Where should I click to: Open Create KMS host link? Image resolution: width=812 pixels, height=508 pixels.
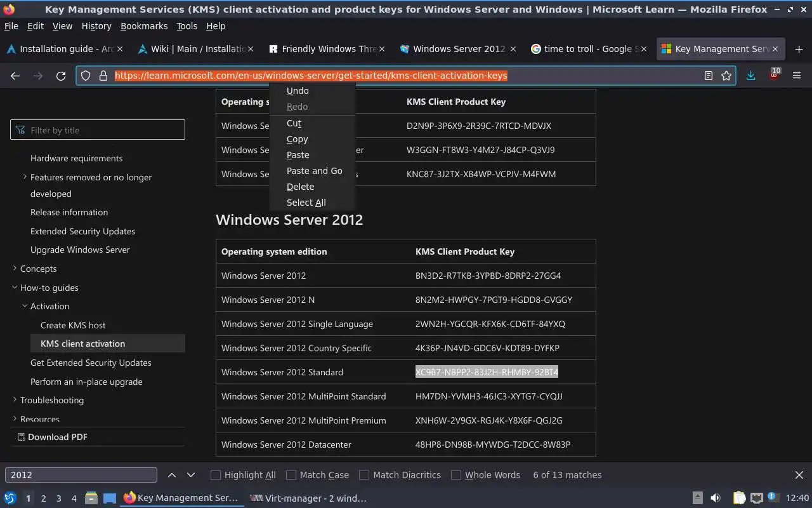73,325
